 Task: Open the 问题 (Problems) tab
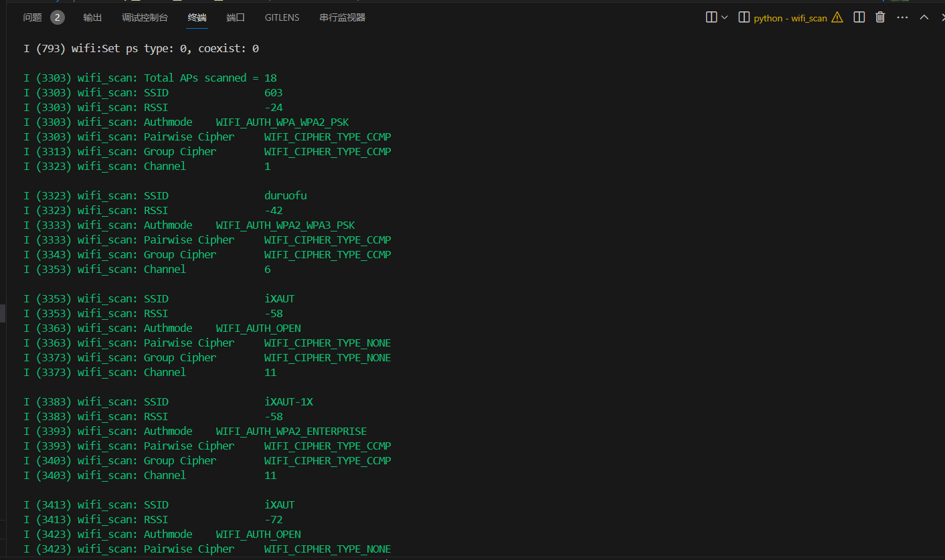tap(32, 17)
